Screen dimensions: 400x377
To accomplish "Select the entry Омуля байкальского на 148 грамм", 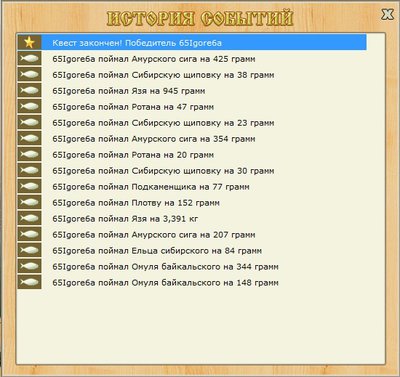I will click(x=192, y=283).
